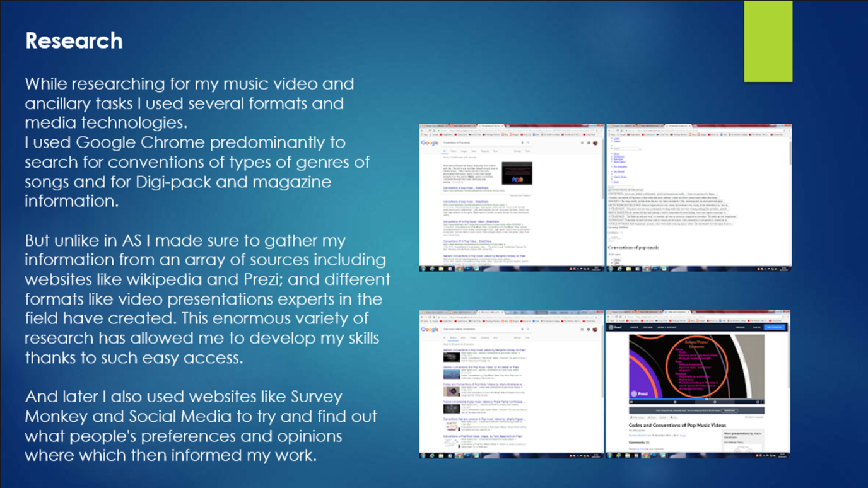Click the Google apps grid icon in the top-left screenshot

point(582,142)
